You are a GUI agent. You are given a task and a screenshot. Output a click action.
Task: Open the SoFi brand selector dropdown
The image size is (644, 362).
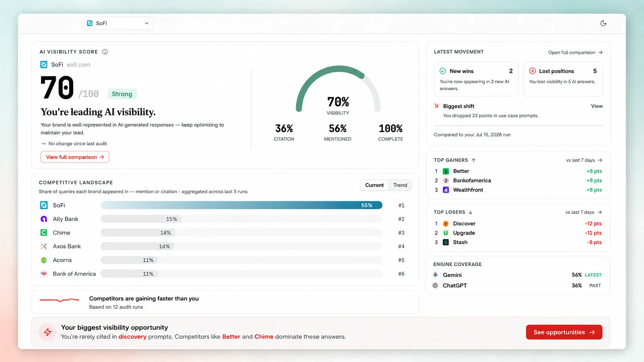[x=117, y=23]
